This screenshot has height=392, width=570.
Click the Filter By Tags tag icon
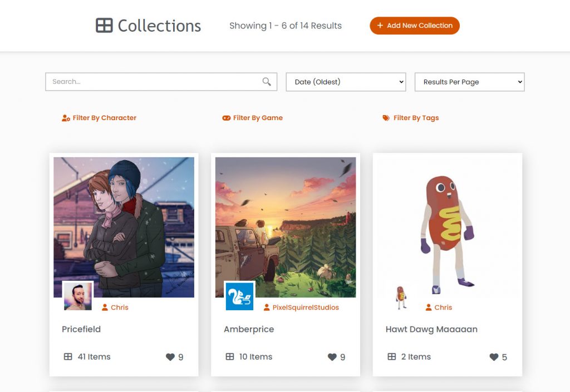[385, 117]
